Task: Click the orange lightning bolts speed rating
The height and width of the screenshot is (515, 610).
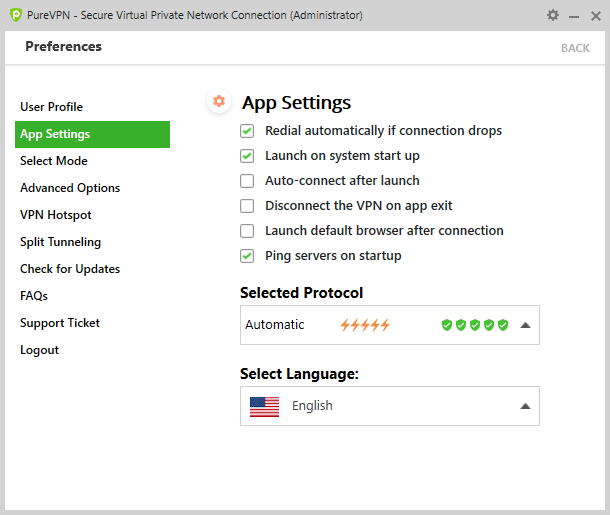Action: pos(365,325)
